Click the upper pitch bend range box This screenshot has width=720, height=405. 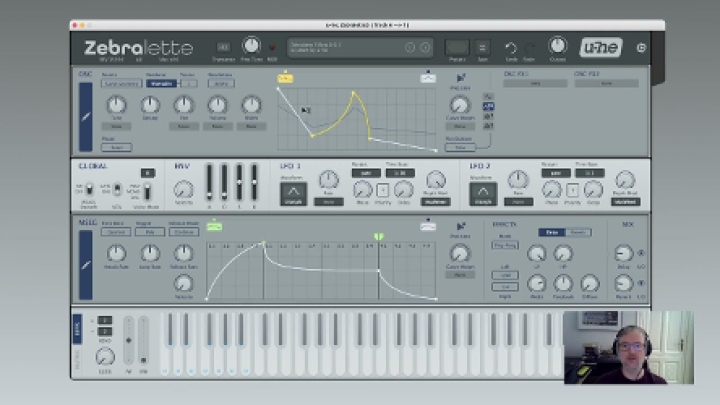click(105, 320)
